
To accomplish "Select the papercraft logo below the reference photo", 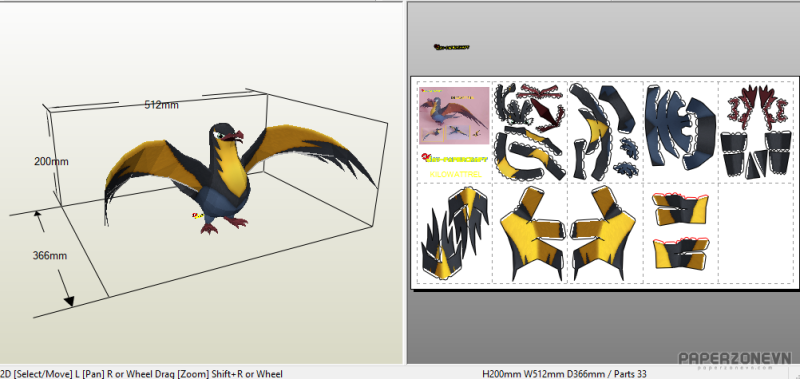I will coord(454,159).
